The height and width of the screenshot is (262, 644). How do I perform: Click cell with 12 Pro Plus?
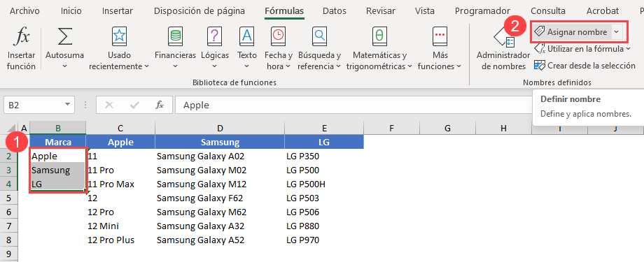click(x=120, y=240)
